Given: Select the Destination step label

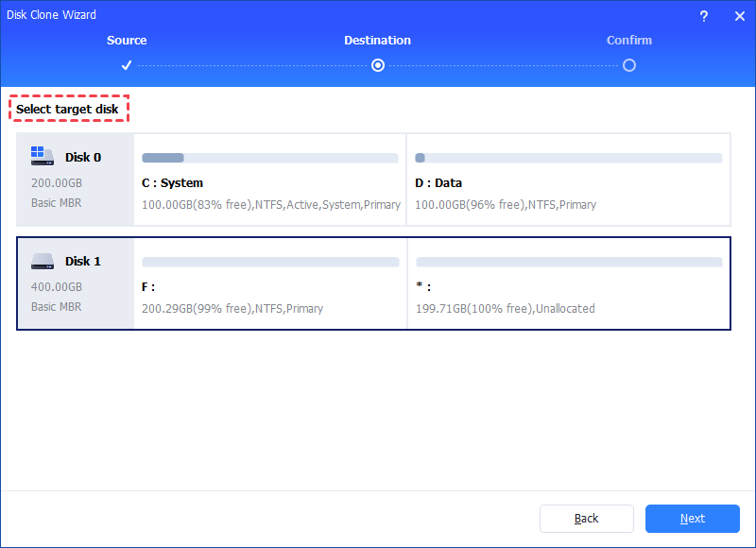Looking at the screenshot, I should 377,41.
